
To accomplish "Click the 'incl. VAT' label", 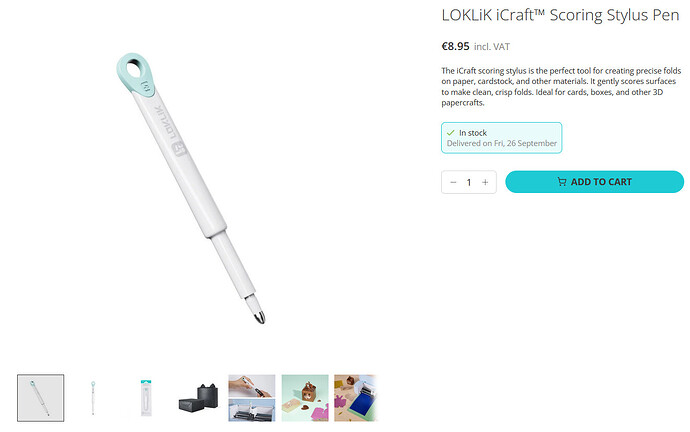I will tap(492, 47).
